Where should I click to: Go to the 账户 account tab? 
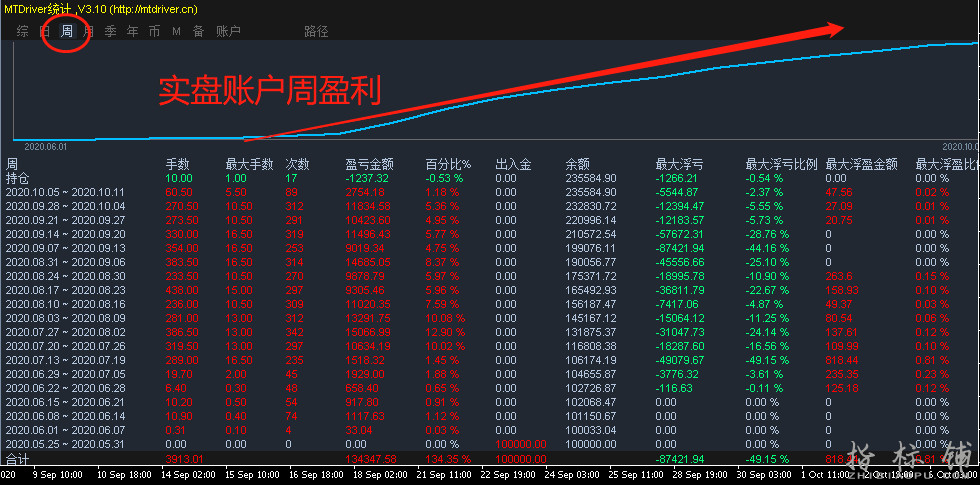tap(228, 31)
